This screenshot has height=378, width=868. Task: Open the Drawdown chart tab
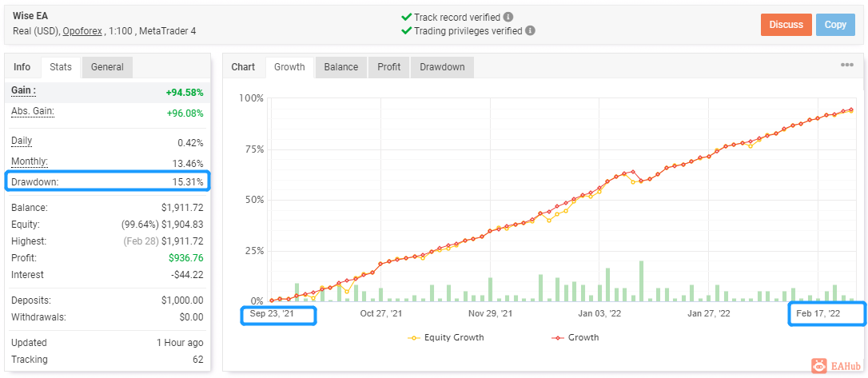click(x=442, y=67)
